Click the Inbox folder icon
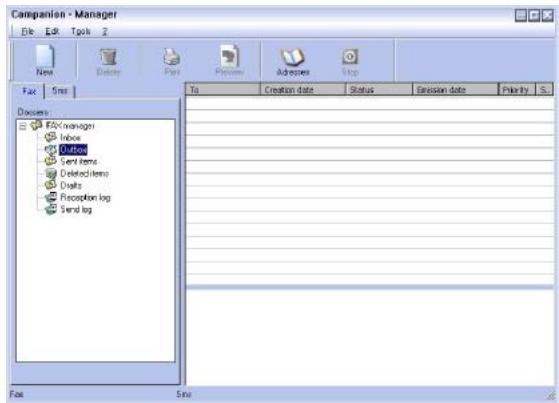The height and width of the screenshot is (403, 559). [x=51, y=137]
